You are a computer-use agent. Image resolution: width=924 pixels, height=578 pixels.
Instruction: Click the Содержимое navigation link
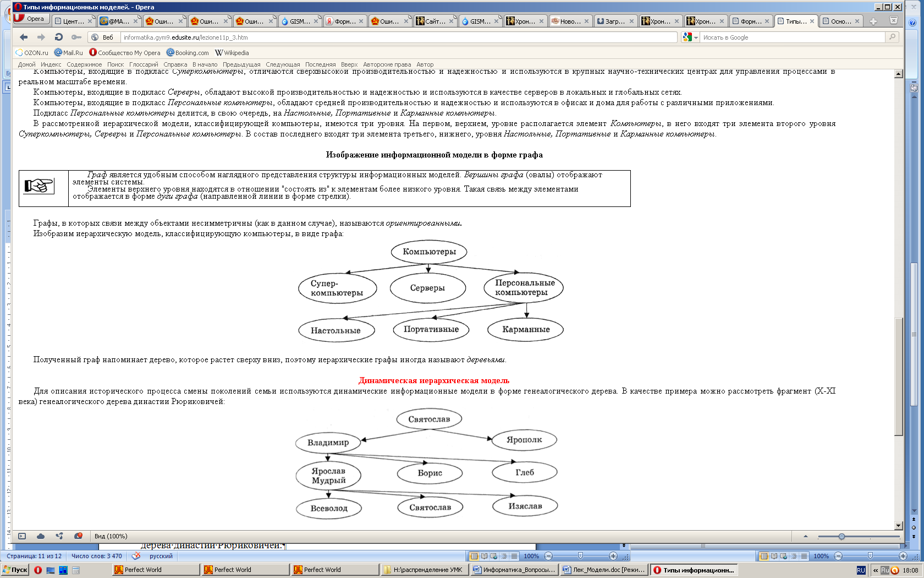coord(84,64)
